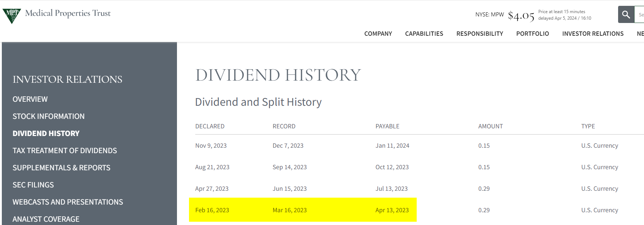Open the Portfolio menu
The image size is (644, 225).
tap(532, 34)
